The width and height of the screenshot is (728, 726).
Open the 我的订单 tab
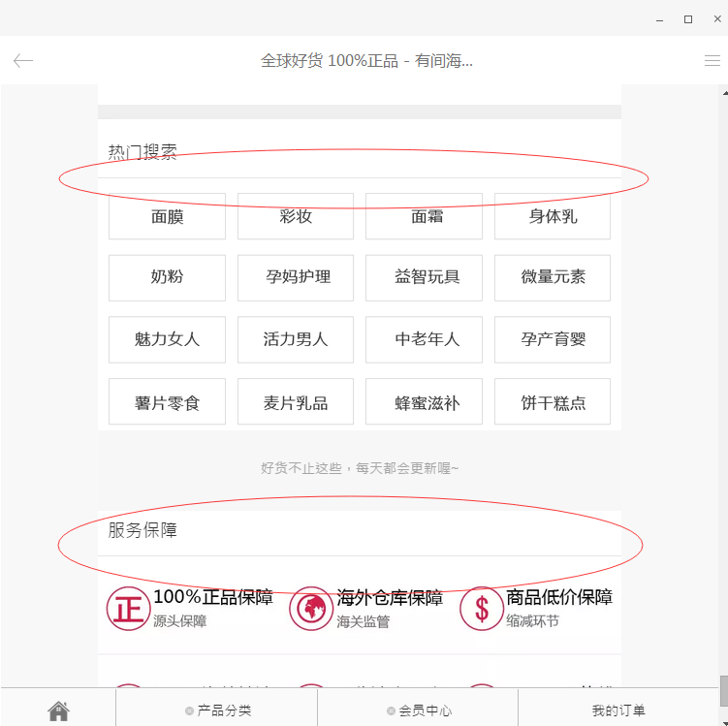coord(618,710)
